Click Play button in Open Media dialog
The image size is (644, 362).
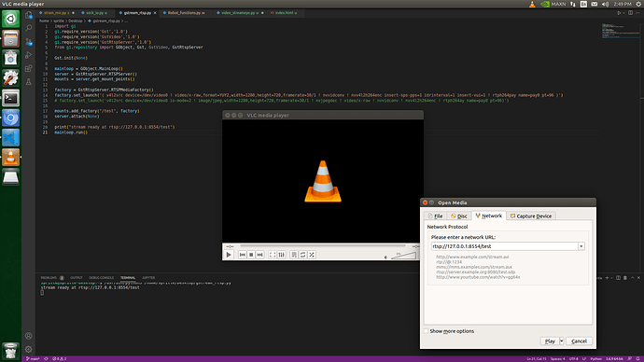[x=550, y=341]
